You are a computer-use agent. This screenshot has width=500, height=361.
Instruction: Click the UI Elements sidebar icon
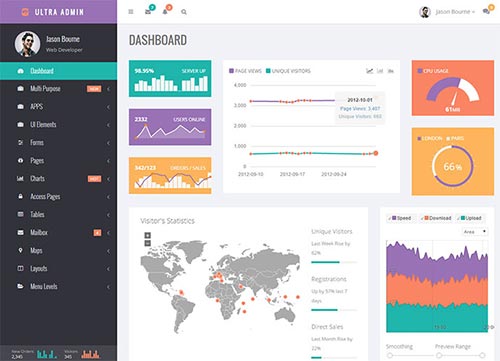pos(20,125)
